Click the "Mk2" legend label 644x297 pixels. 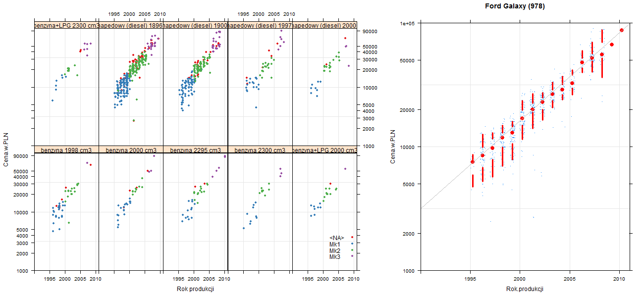pos(335,250)
